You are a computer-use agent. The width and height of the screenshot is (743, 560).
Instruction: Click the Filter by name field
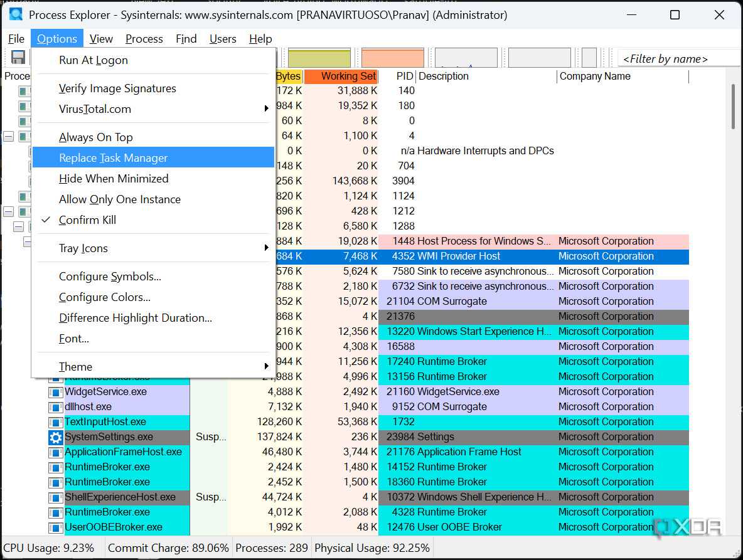click(x=680, y=59)
